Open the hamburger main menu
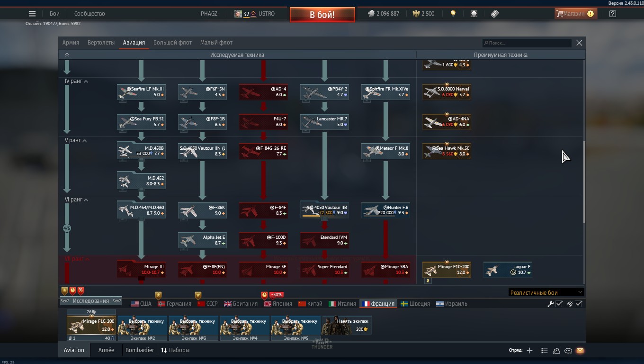This screenshot has height=364, width=644. pos(32,14)
